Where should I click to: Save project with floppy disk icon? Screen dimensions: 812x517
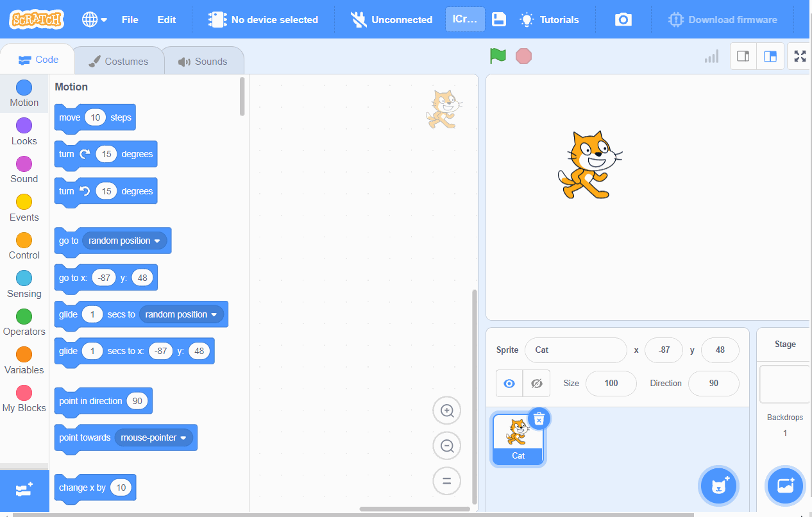499,19
